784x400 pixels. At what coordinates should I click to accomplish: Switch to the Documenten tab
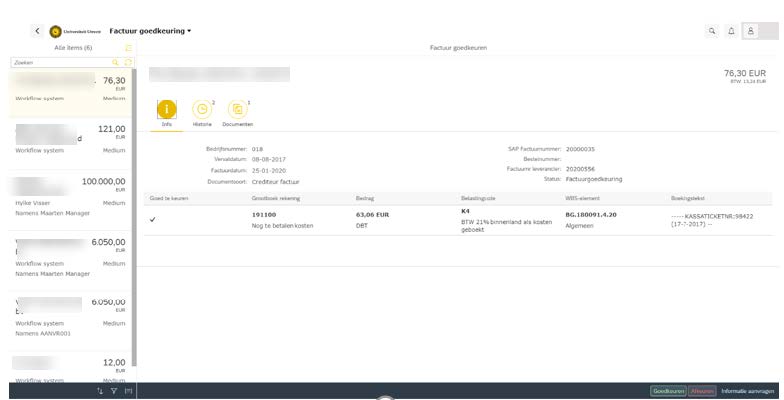pos(237,111)
